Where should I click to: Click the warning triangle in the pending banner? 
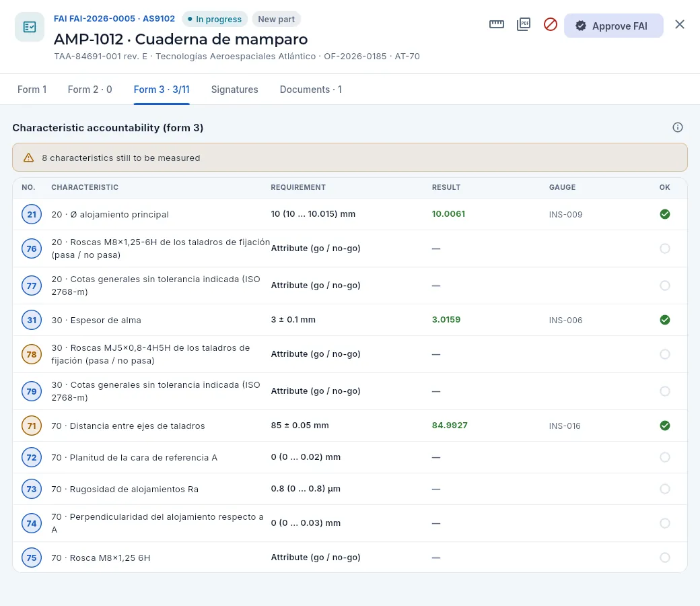[28, 158]
